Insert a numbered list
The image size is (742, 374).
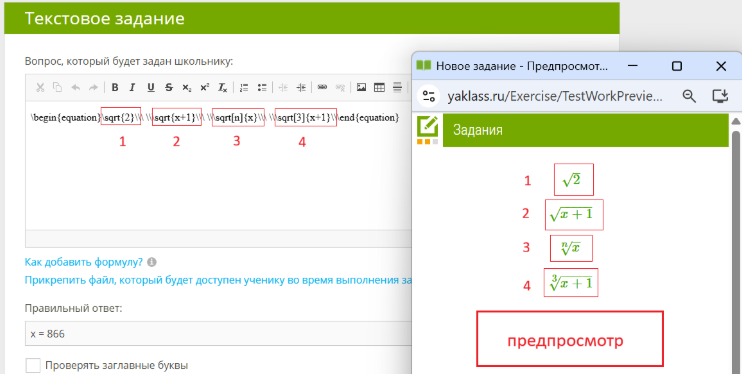pyautogui.click(x=244, y=88)
